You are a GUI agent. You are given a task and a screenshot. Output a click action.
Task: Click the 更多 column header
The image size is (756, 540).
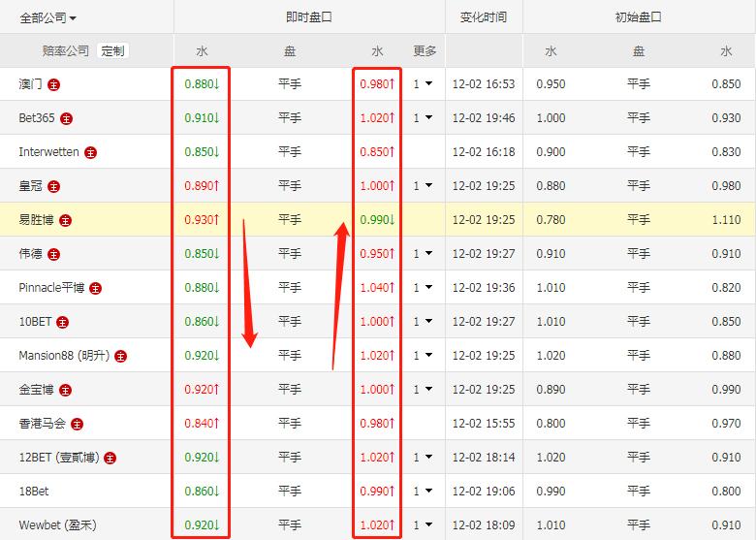pos(425,50)
